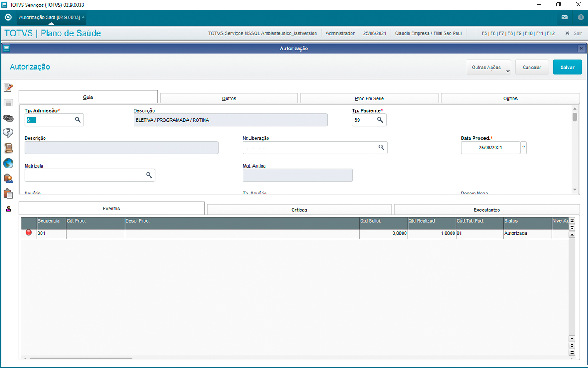Viewport: 588px width, 368px height.
Task: Expand the Outras Ações dropdown
Action: pos(489,68)
